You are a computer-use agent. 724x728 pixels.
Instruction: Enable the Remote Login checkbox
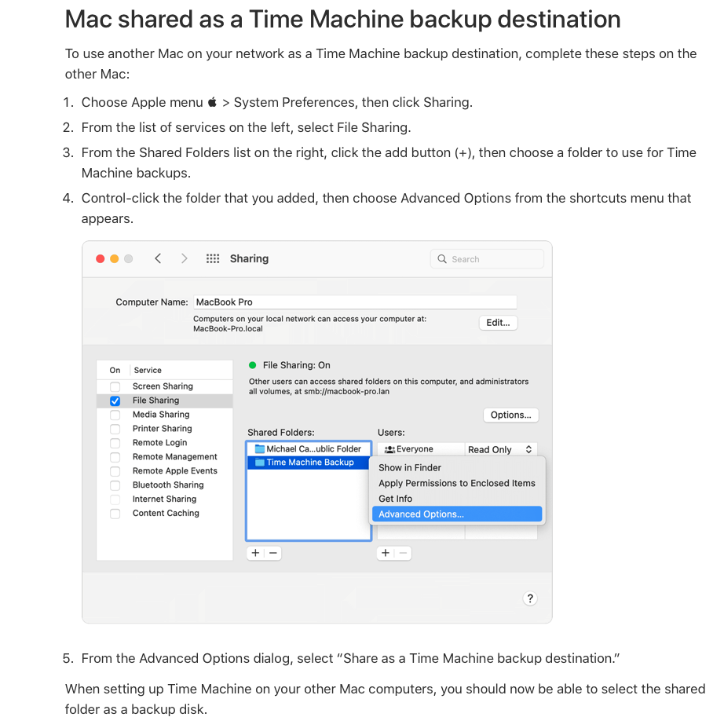[x=115, y=443]
